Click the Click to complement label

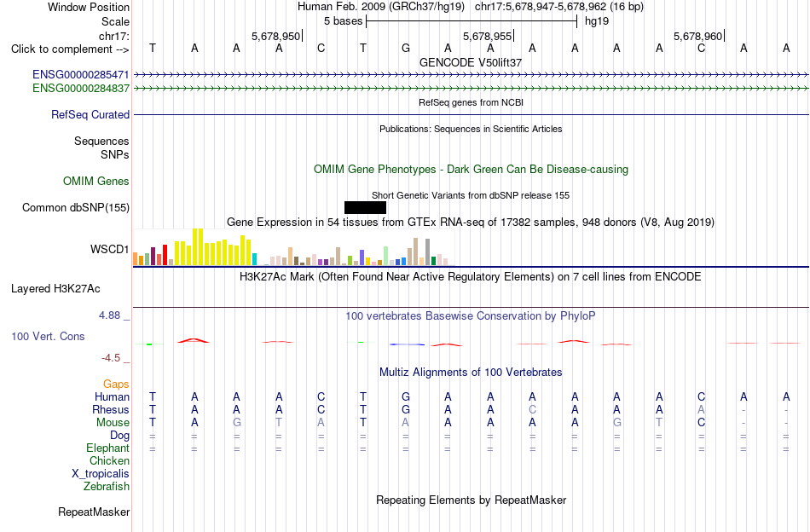coord(70,49)
